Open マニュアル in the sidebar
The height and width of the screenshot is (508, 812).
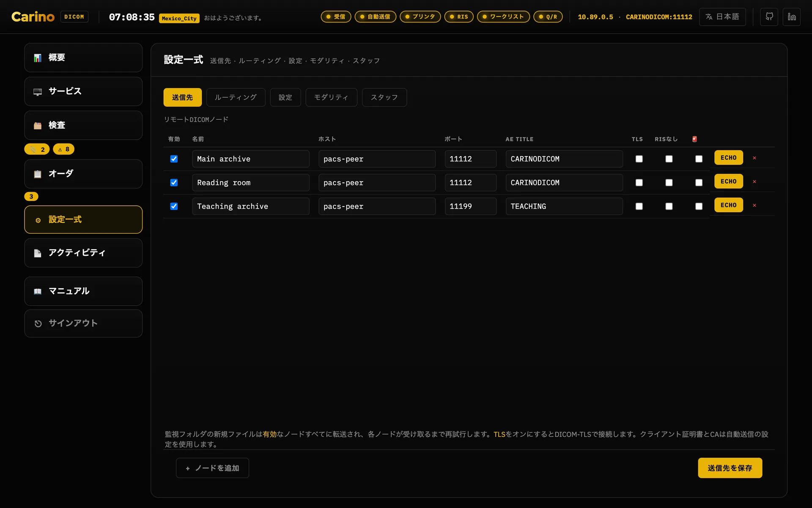pyautogui.click(x=83, y=291)
